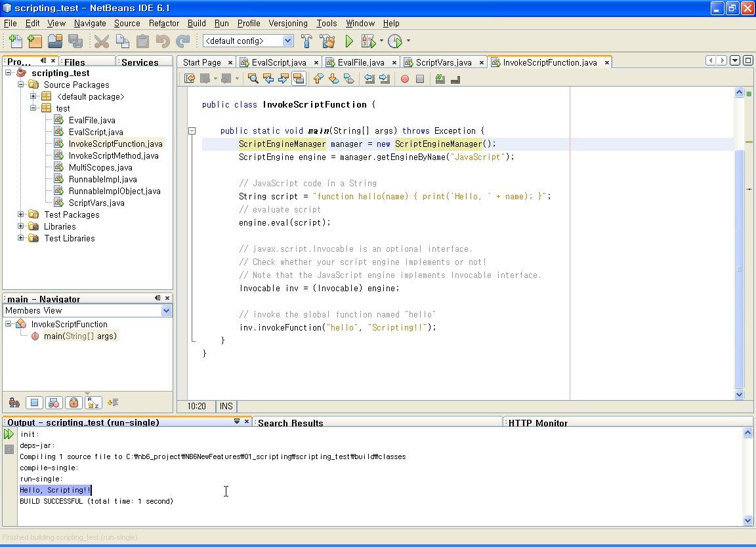Screen dimensions: 756x547
Task: Open Debug Main Project dropdown arrow
Action: tap(381, 41)
